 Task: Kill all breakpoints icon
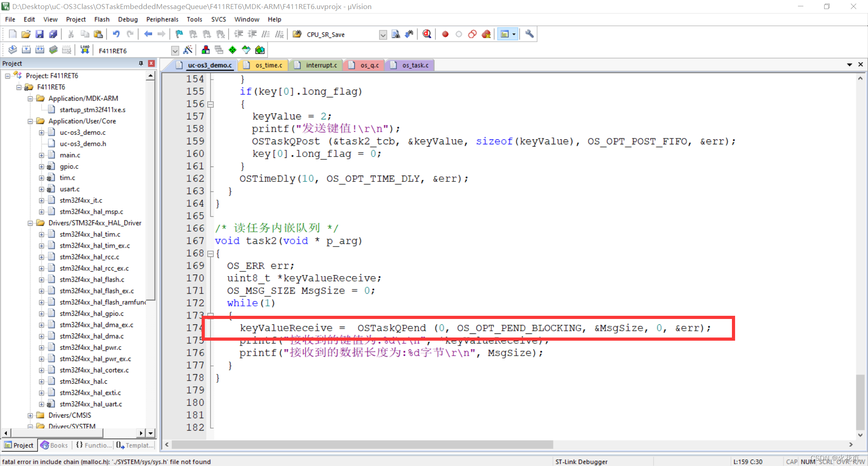pyautogui.click(x=486, y=34)
